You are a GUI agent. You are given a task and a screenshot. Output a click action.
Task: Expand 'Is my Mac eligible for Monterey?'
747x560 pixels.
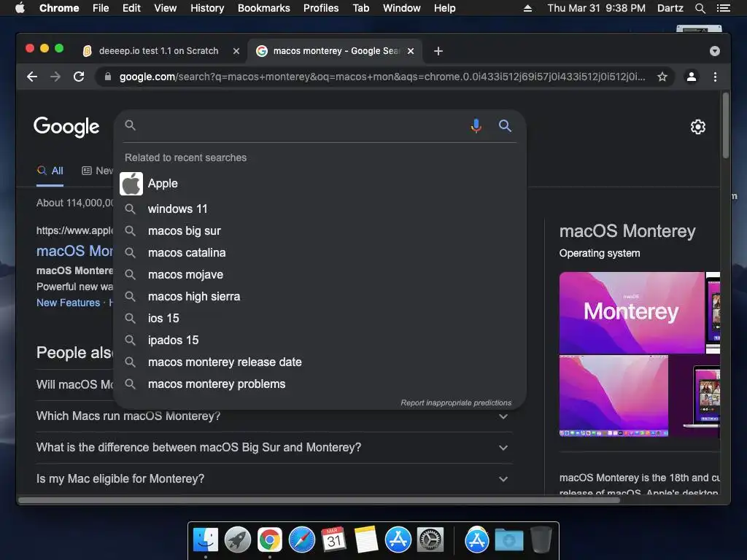tap(274, 479)
